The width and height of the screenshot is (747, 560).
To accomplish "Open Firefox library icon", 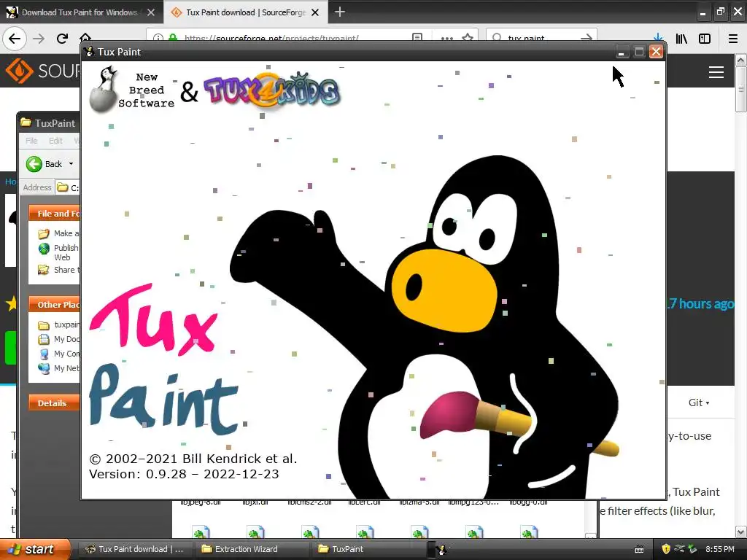I will point(682,39).
